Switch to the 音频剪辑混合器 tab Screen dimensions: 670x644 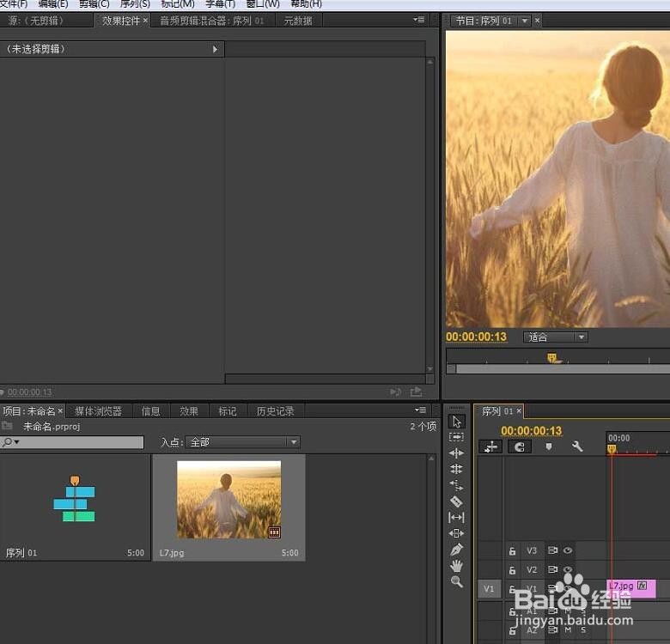212,21
